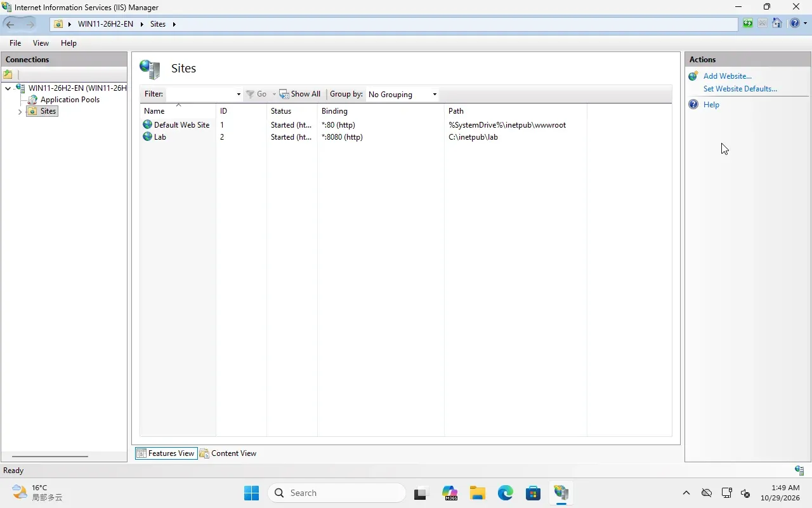The width and height of the screenshot is (812, 508).
Task: Click the WIN11-26H2-EN breadcrumb in address bar
Action: pos(105,24)
